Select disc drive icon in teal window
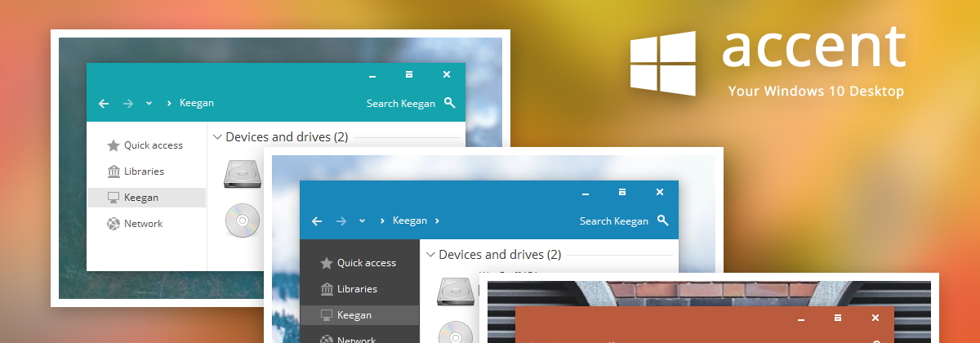Screen dimensions: 980x343 pos(243,221)
